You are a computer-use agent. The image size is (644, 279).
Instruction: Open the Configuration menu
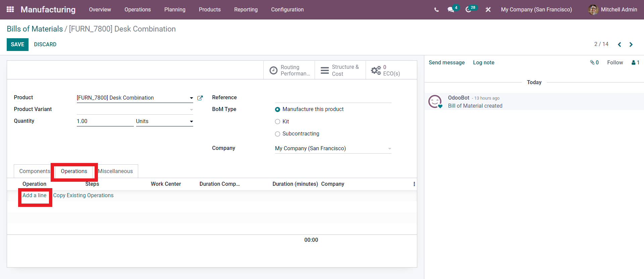pos(287,10)
